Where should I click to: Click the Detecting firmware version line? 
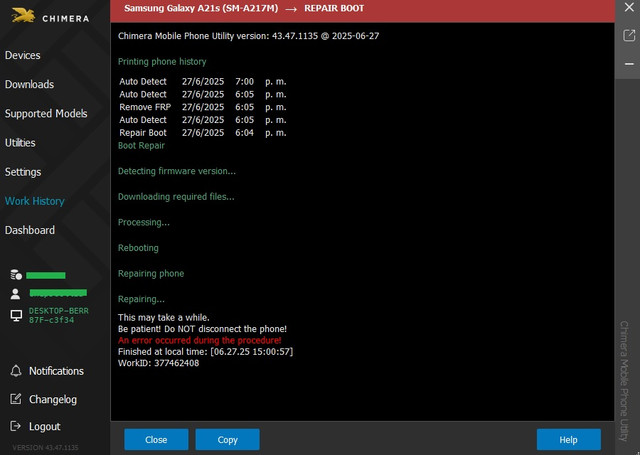coord(177,171)
